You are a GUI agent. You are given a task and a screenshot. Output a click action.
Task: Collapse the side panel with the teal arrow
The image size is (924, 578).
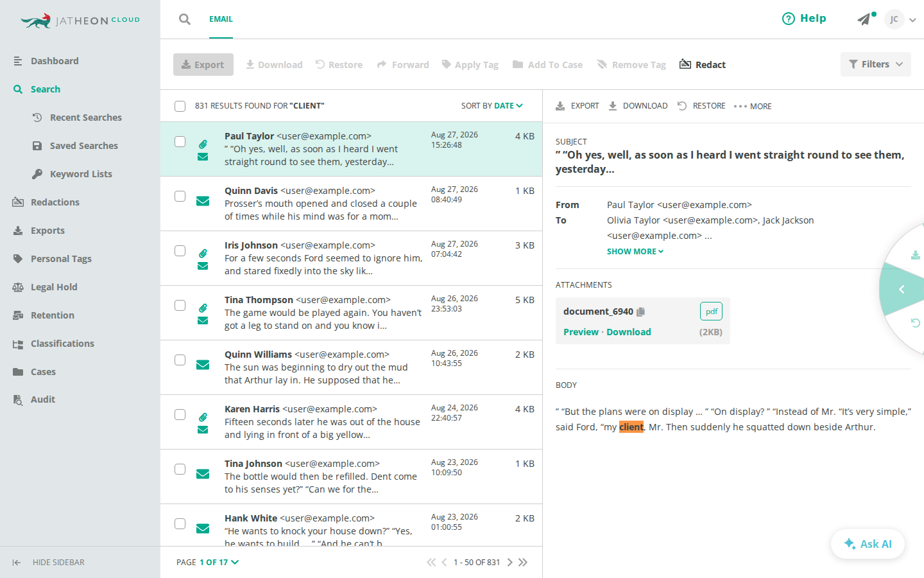click(x=902, y=290)
